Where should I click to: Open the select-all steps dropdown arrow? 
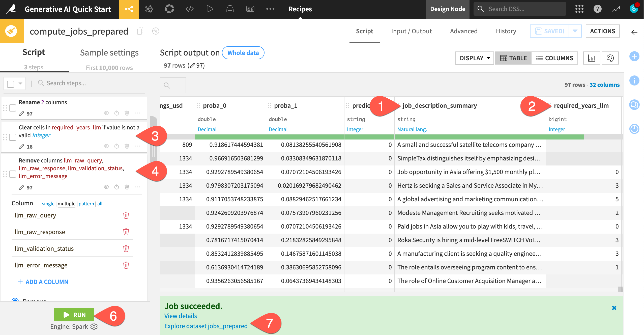(x=20, y=83)
